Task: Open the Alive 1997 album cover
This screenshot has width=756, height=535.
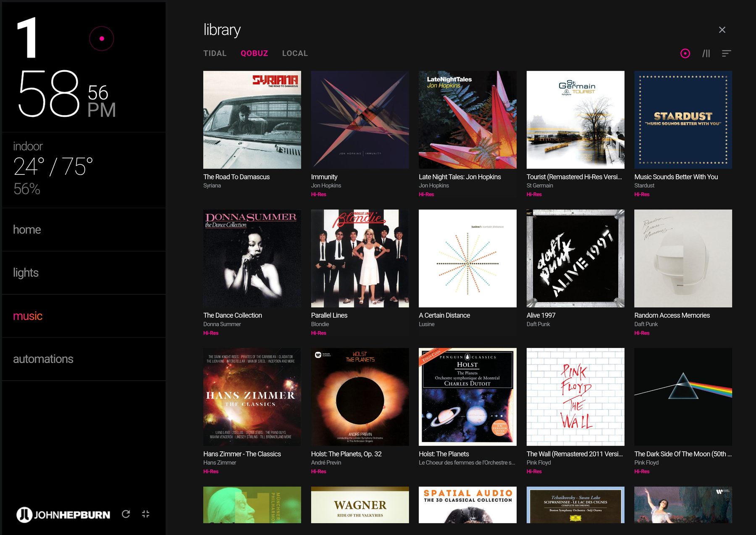Action: pos(575,258)
